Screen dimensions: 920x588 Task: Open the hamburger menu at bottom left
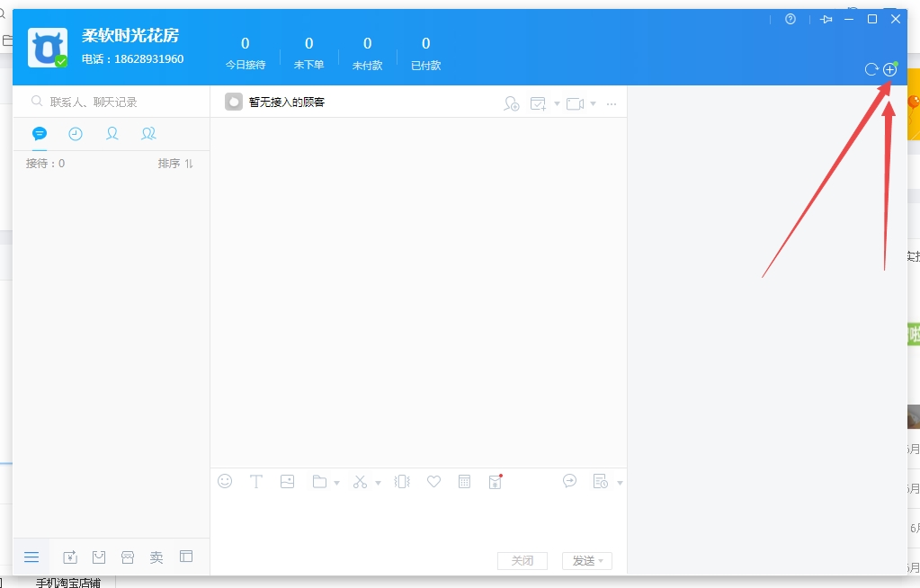[31, 557]
